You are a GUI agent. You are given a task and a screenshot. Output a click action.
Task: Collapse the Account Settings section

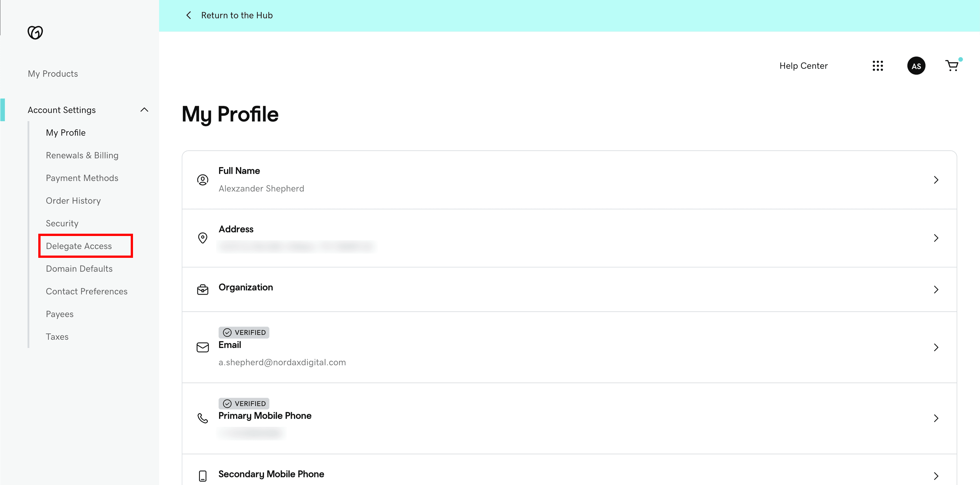144,109
